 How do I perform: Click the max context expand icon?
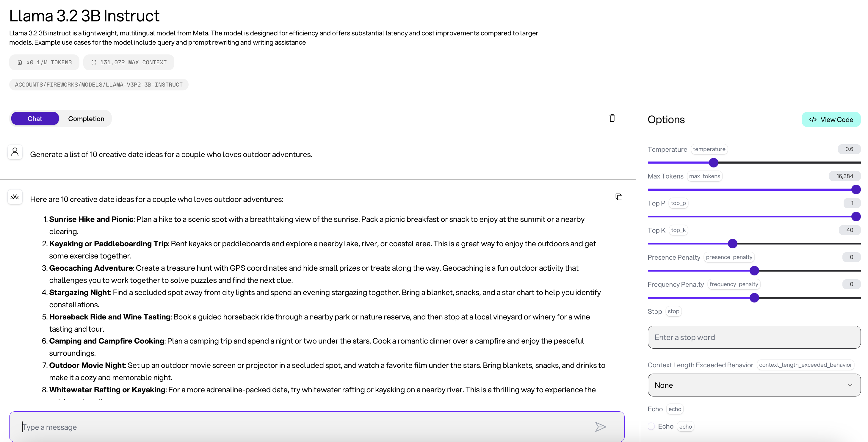pyautogui.click(x=94, y=62)
